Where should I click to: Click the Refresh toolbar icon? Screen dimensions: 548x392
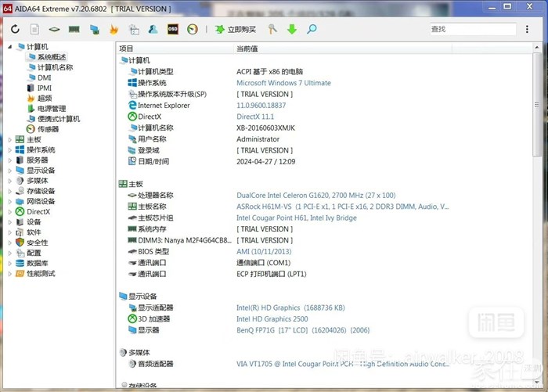[15, 29]
